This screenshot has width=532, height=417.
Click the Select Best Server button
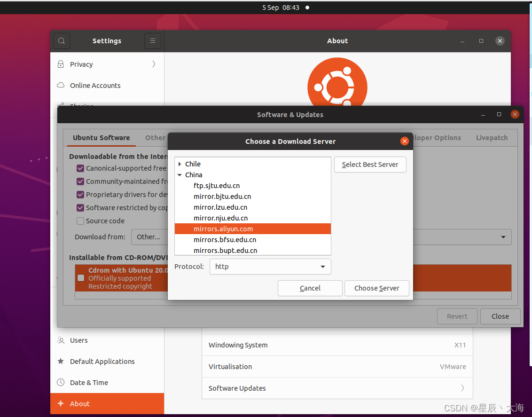[370, 165]
